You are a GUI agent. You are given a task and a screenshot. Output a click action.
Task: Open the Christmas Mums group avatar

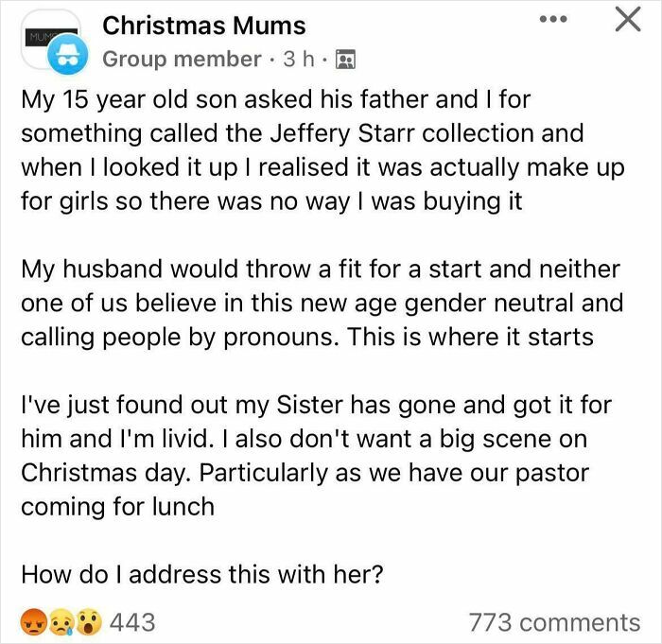click(47, 38)
